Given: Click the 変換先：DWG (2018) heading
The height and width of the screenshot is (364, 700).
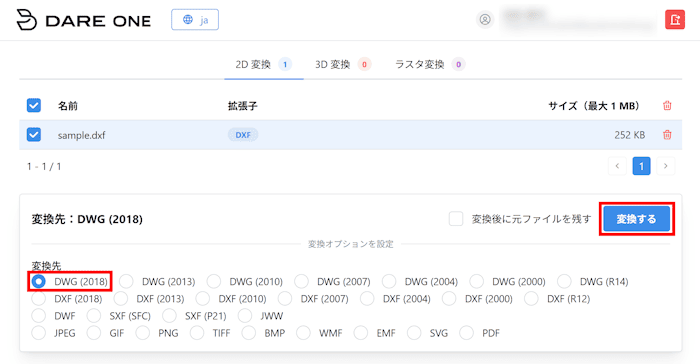Looking at the screenshot, I should [87, 219].
